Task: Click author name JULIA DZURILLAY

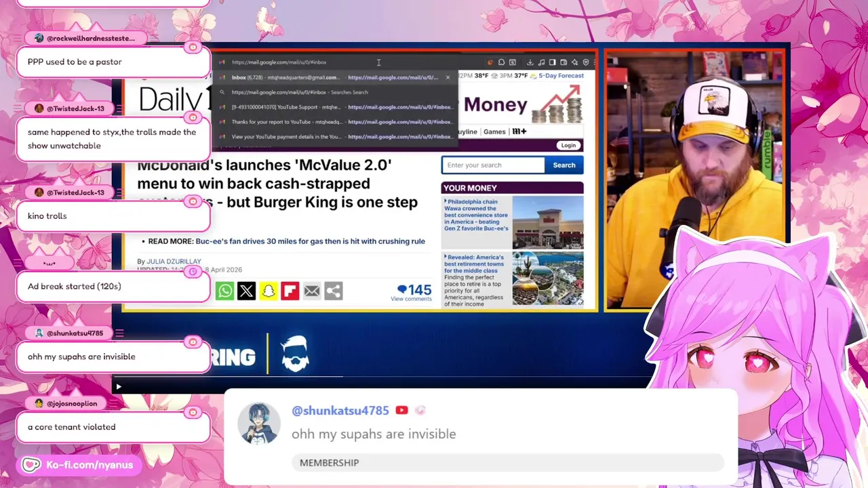Action: point(174,262)
